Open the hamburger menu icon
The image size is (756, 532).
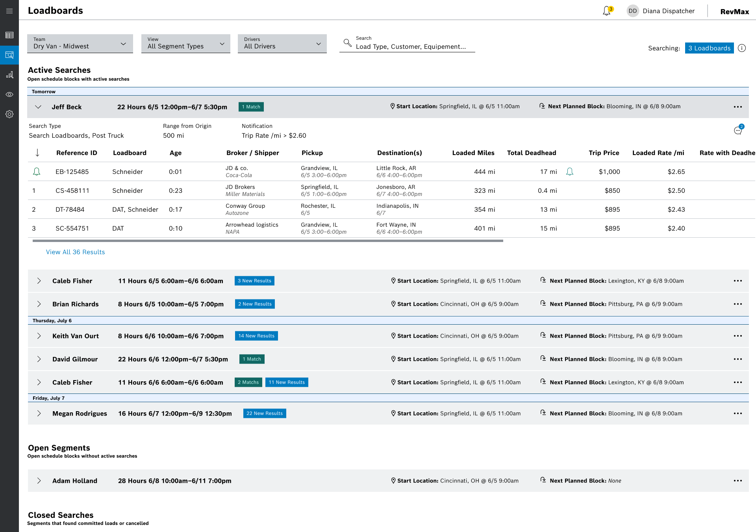tap(9, 11)
